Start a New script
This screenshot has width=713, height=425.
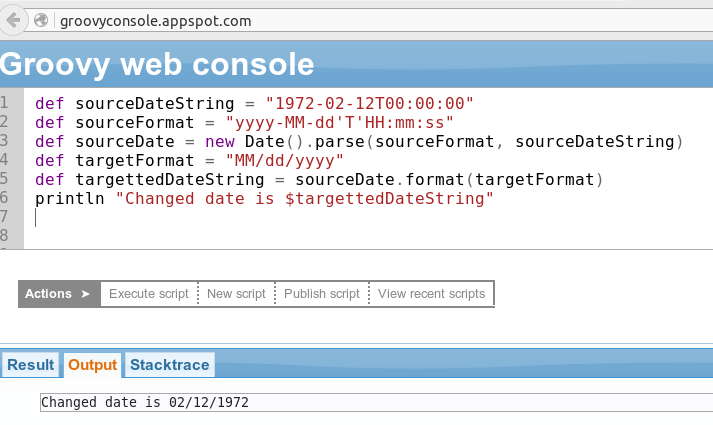(236, 294)
